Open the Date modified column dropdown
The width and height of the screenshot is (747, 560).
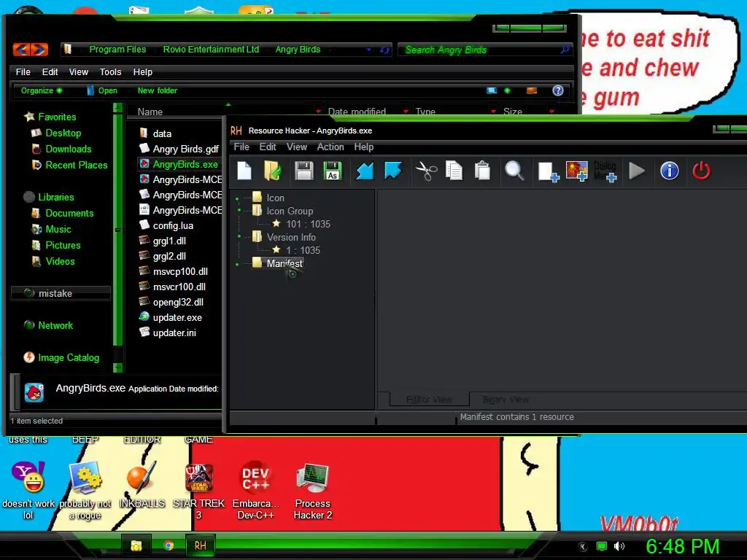[x=406, y=112]
